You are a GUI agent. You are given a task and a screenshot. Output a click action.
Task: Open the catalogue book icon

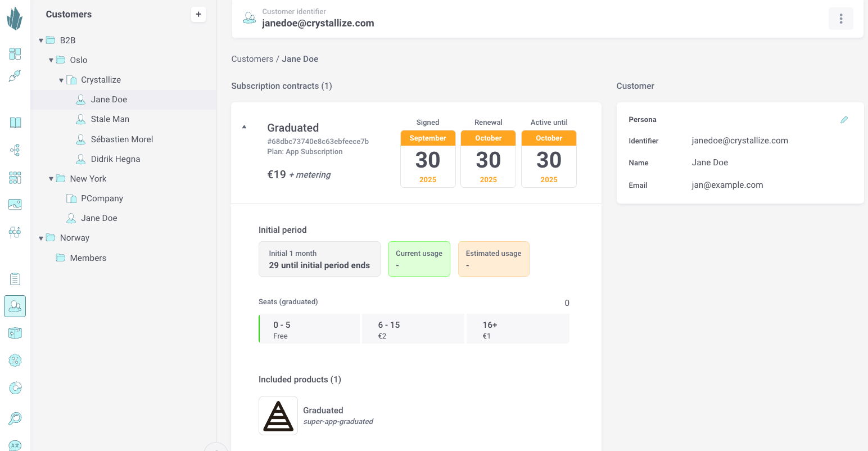(15, 123)
